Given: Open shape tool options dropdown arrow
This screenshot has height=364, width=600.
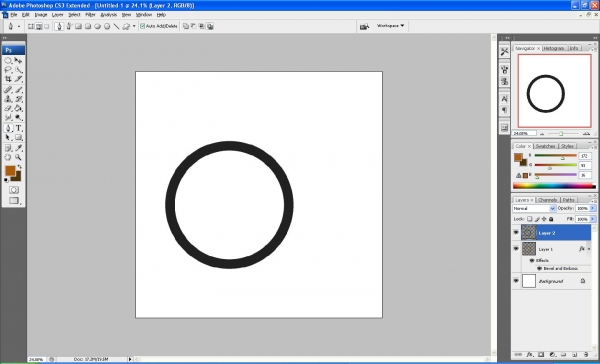Looking at the screenshot, I should (x=134, y=26).
